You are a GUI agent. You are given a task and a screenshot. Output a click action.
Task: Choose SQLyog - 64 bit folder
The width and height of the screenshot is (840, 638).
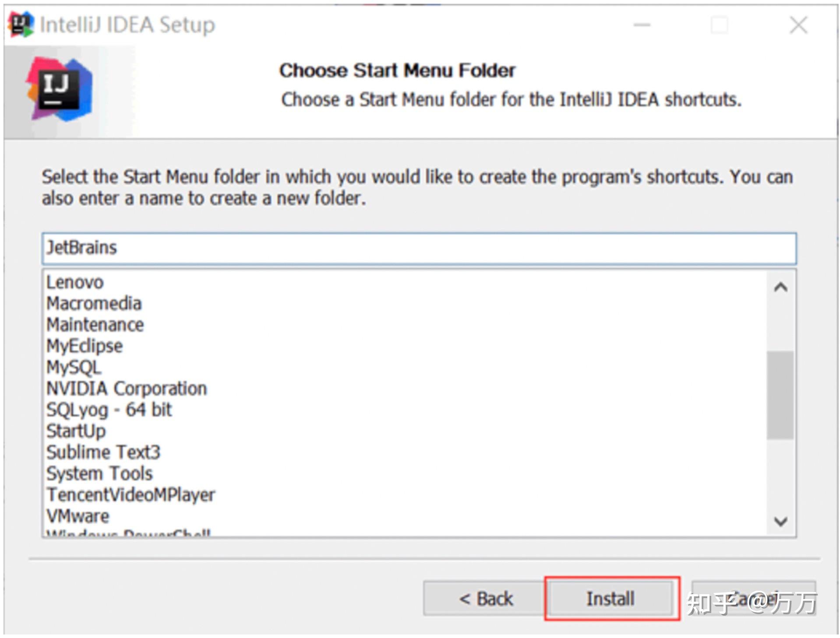tap(109, 410)
